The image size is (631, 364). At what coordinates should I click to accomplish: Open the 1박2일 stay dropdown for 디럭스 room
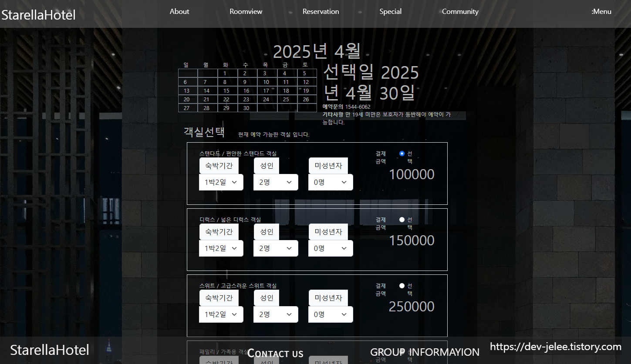221,248
